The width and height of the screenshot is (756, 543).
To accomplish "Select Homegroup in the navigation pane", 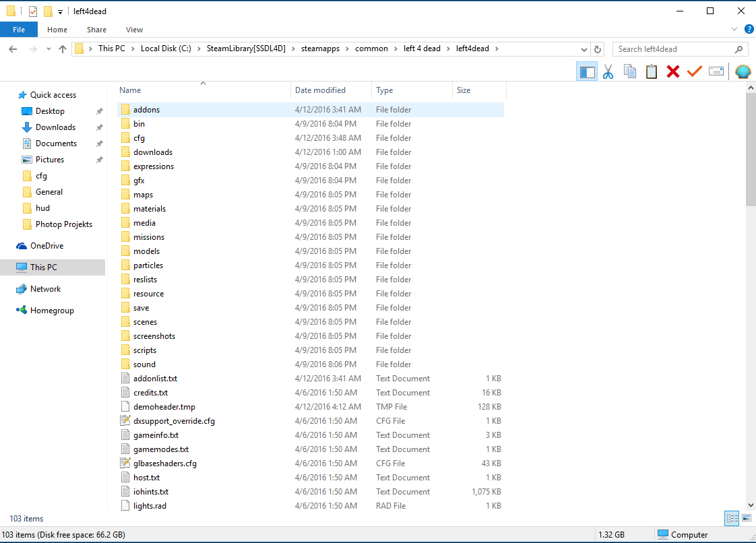I will (52, 311).
